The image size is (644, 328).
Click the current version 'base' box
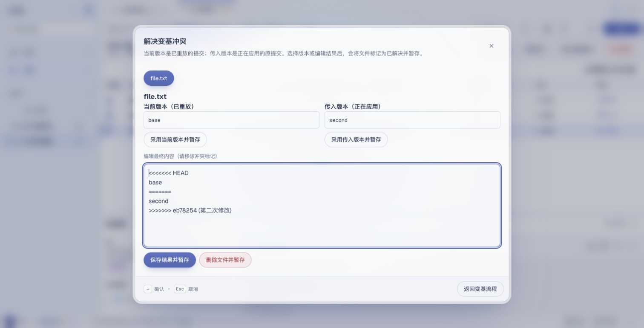click(x=231, y=120)
